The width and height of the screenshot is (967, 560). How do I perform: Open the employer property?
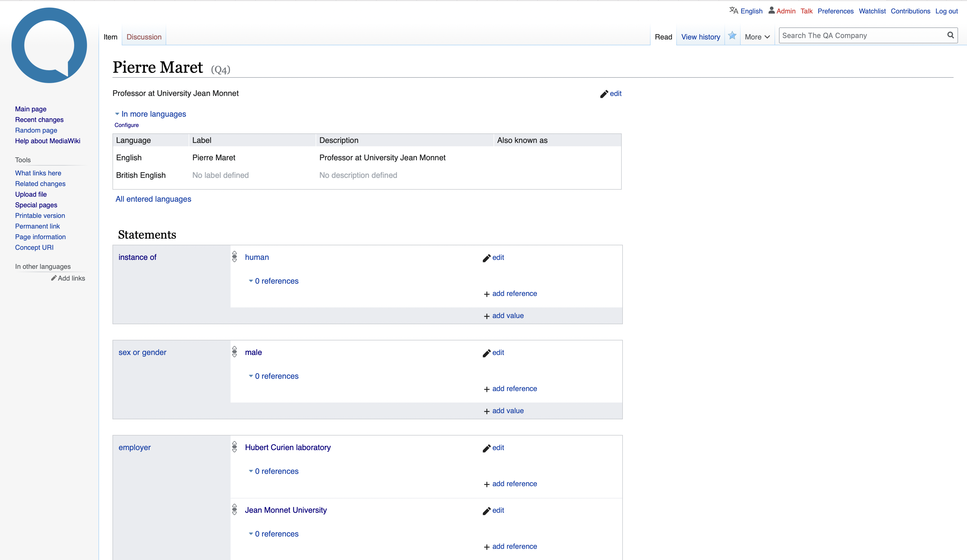coord(135,447)
